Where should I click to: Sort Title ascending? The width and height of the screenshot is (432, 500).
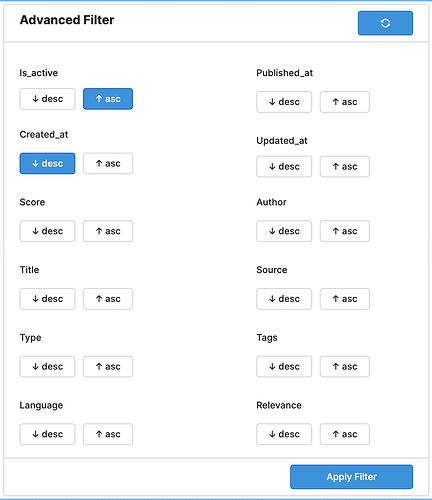click(108, 299)
